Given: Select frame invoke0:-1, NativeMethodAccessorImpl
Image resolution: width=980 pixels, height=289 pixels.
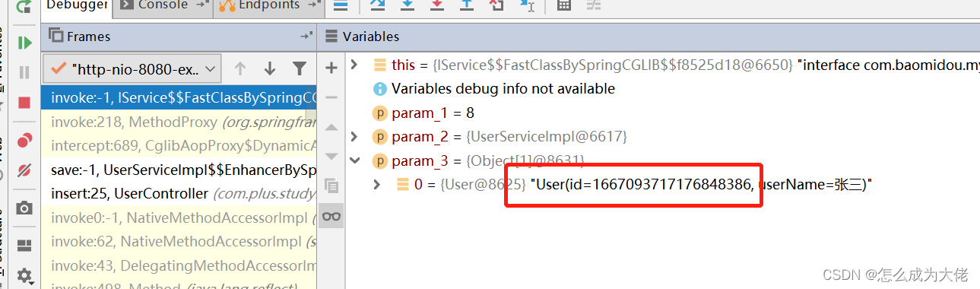Looking at the screenshot, I should pos(179,218).
